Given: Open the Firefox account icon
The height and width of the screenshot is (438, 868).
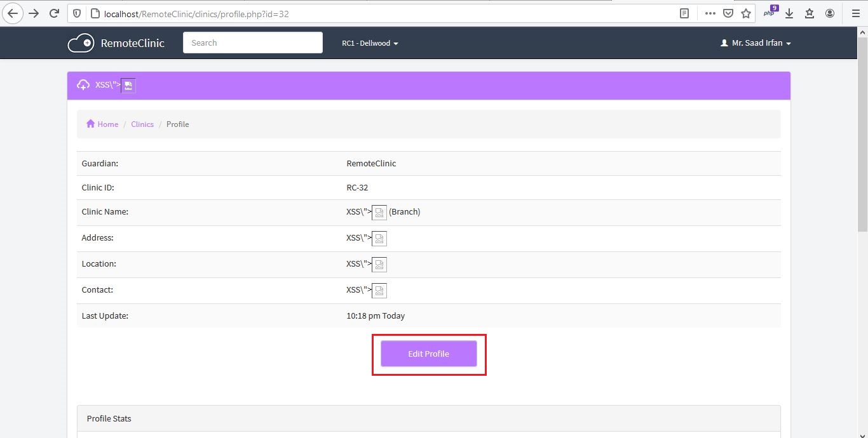Looking at the screenshot, I should click(x=830, y=13).
